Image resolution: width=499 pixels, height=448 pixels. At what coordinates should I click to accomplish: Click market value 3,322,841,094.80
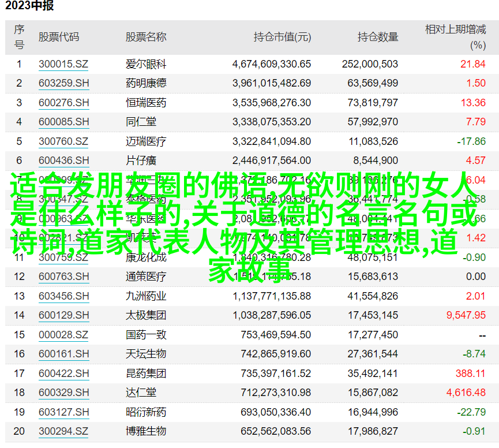[x=272, y=141]
